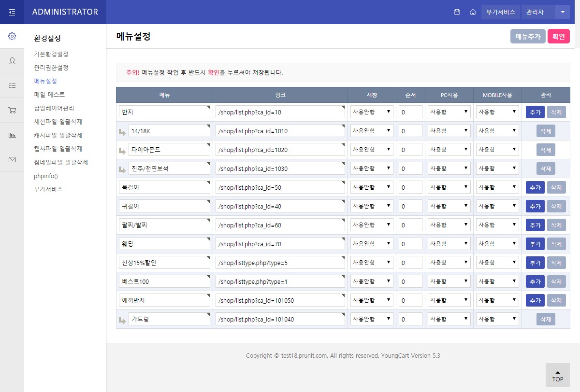Click 삭제 button for 다이아몬드 row
Image resolution: width=580 pixels, height=392 pixels.
coord(546,150)
